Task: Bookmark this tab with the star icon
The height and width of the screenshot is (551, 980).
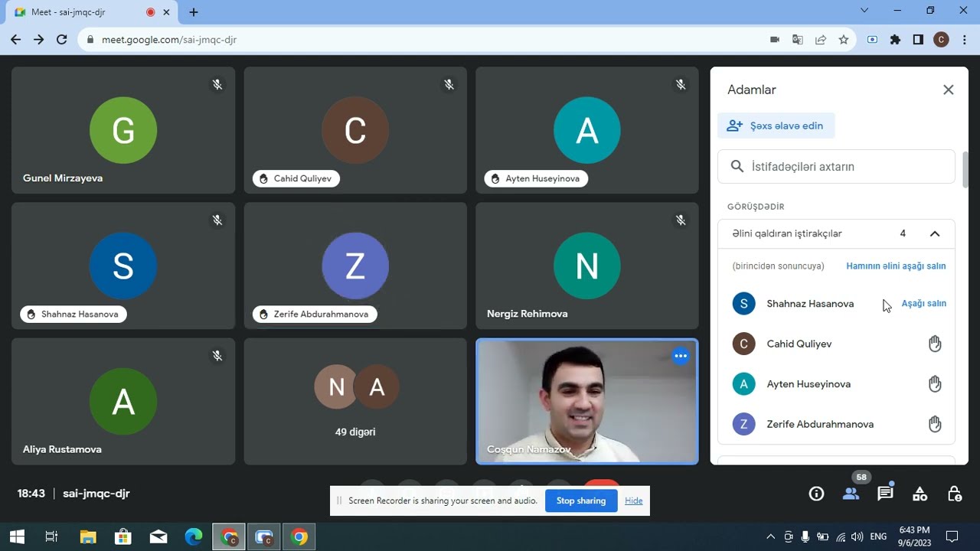Action: click(844, 40)
